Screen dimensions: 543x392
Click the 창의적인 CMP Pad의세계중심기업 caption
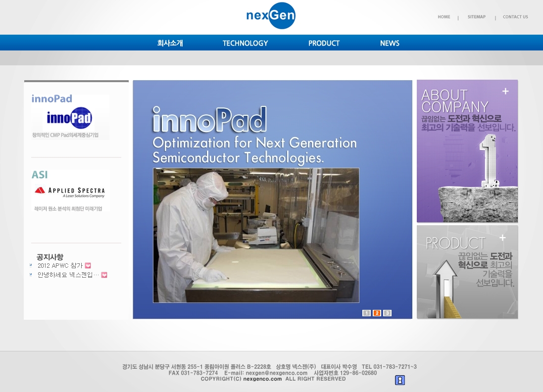click(65, 135)
